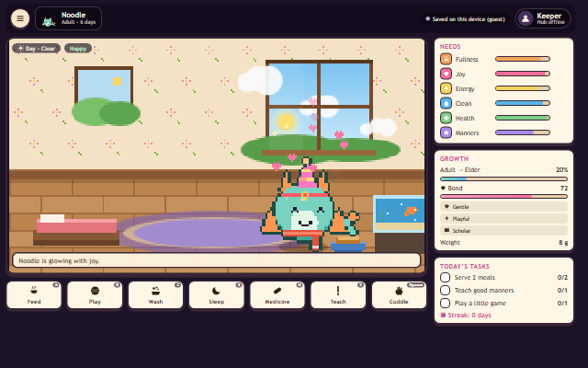588x368 pixels.
Task: Click the Health plus icon
Action: coord(446,118)
